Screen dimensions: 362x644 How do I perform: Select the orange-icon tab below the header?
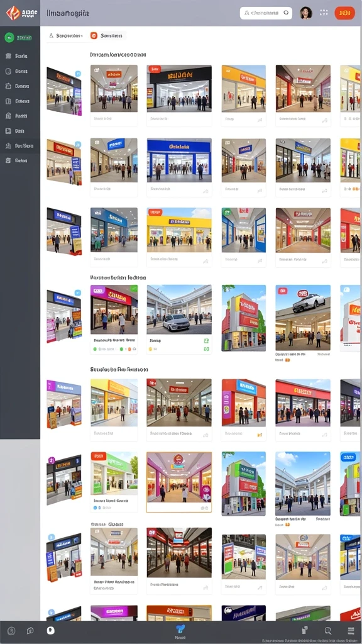click(107, 36)
